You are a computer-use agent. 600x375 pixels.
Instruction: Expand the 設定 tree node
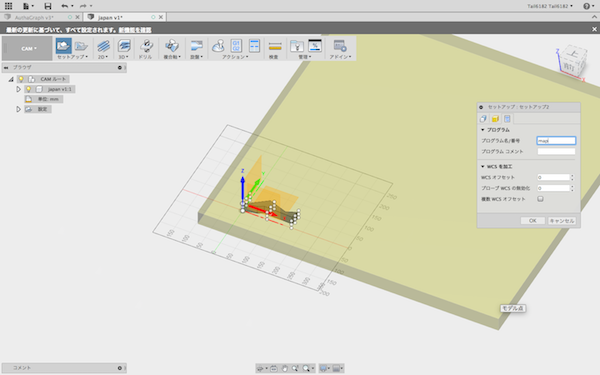(18, 109)
